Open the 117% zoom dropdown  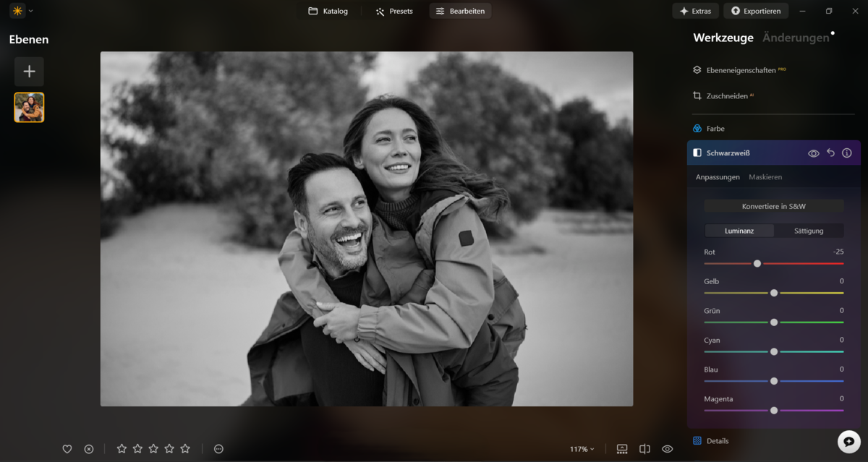pos(582,449)
